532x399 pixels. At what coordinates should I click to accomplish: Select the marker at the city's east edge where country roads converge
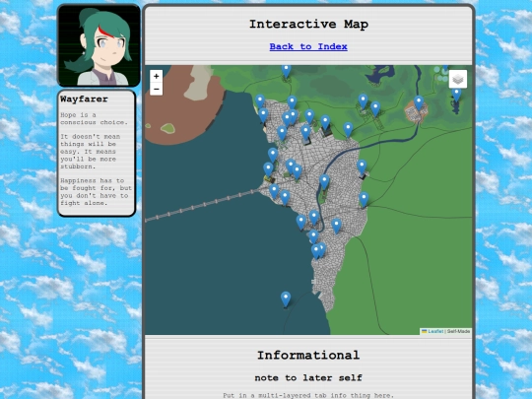(x=364, y=199)
